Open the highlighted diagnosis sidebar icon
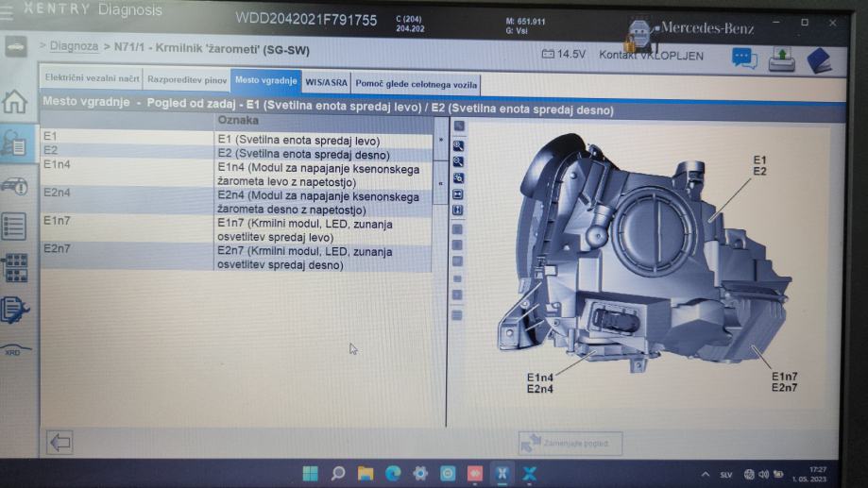868x488 pixels. pos(15,143)
